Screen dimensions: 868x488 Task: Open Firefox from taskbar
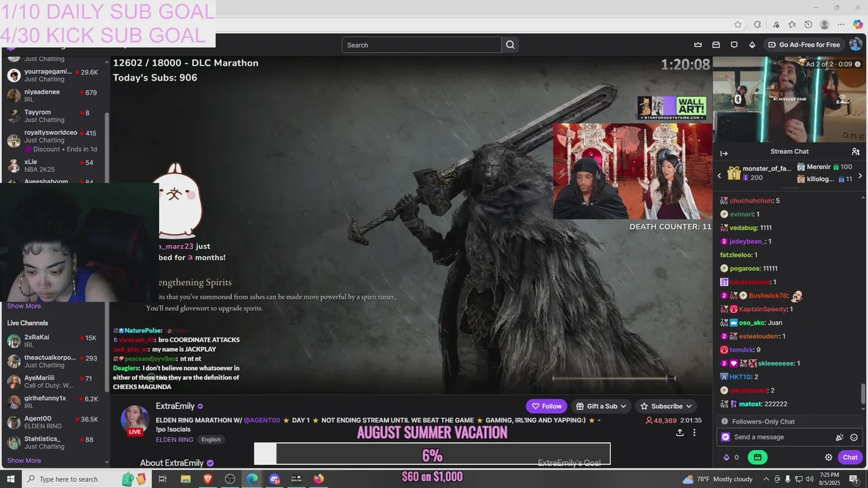click(319, 479)
